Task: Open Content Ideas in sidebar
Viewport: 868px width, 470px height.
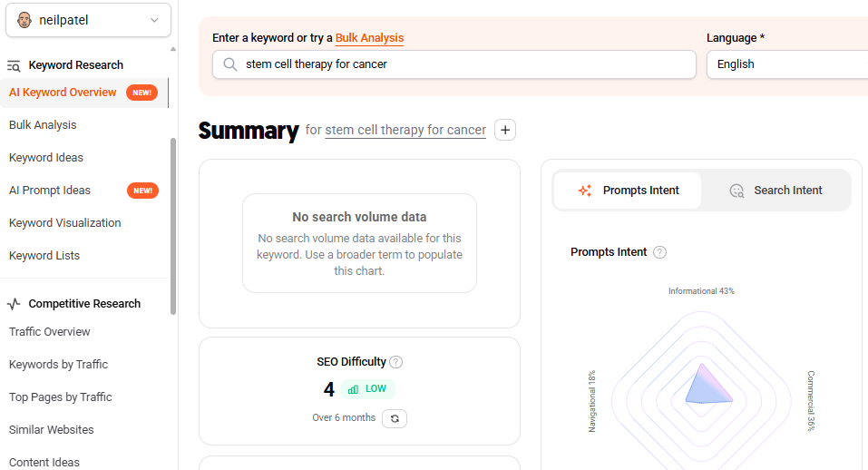Action: click(44, 462)
